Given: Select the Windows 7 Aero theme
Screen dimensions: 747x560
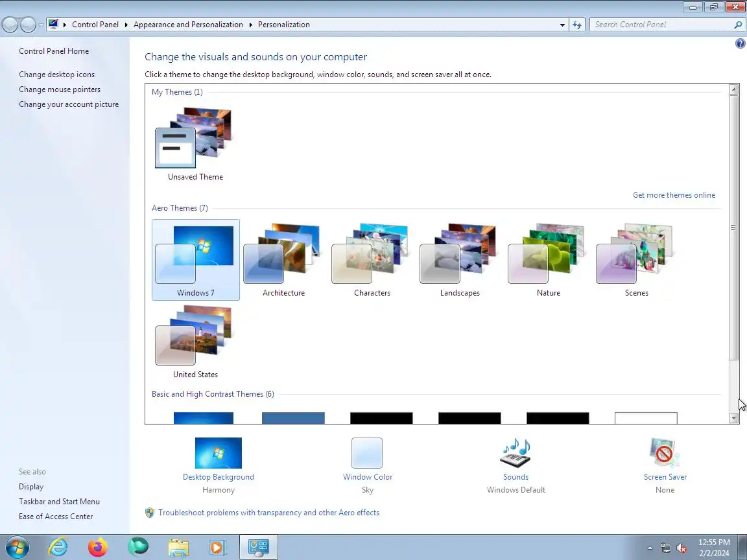Looking at the screenshot, I should (x=195, y=259).
